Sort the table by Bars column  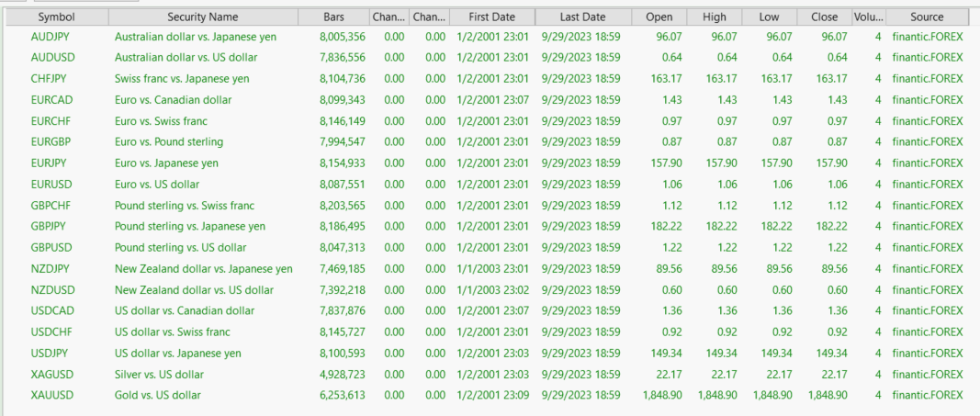334,17
